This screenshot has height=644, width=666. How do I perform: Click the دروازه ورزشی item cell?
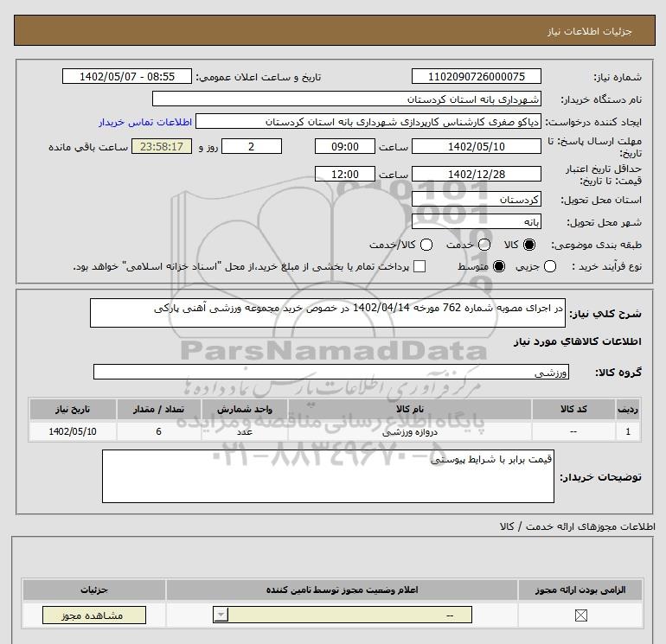(x=410, y=431)
